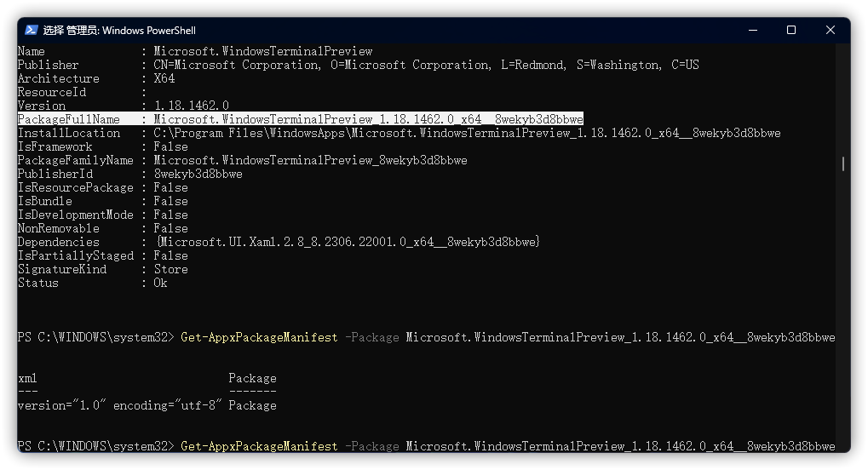Click the InstallLocation path under Program Files
Image resolution: width=868 pixels, height=470 pixels.
coord(467,133)
